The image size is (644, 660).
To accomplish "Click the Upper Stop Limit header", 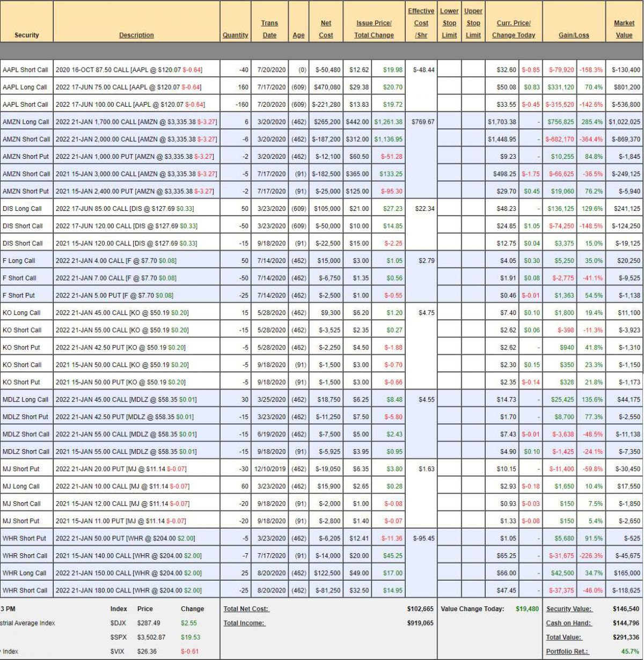I will [x=473, y=23].
